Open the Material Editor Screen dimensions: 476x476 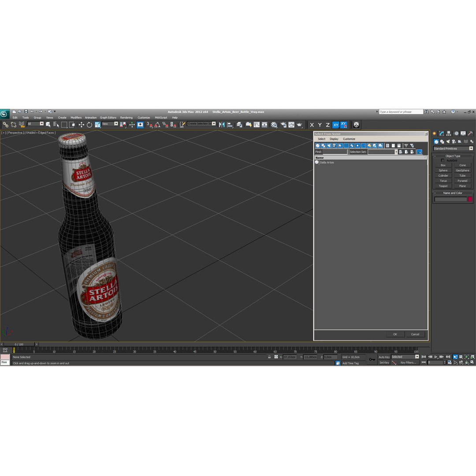pos(275,125)
